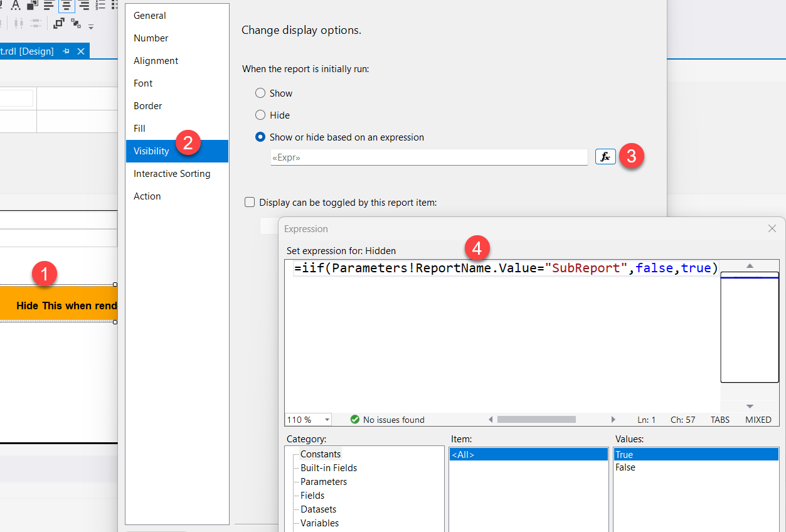Open the font color icon
The width and height of the screenshot is (786, 532).
click(x=16, y=6)
